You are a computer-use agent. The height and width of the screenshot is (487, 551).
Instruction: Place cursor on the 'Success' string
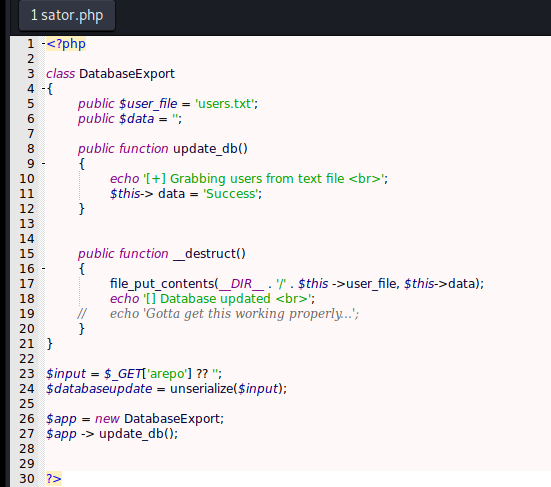[x=231, y=194]
